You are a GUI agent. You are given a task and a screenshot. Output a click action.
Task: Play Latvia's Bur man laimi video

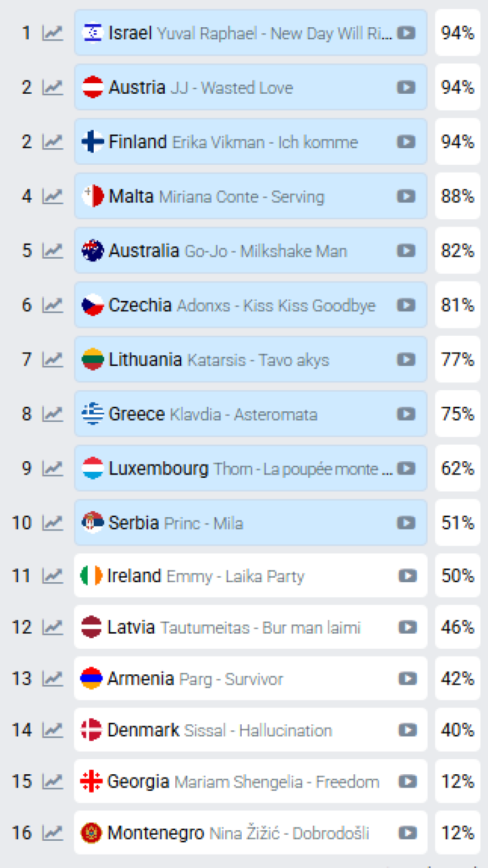pyautogui.click(x=408, y=628)
